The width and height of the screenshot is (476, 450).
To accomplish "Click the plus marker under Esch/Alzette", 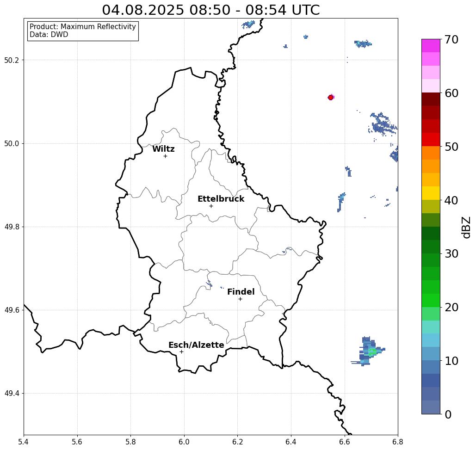I will pos(181,351).
